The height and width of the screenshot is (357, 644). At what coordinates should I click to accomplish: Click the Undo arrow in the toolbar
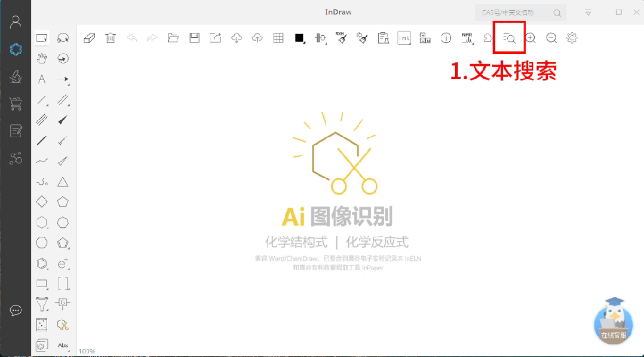click(x=131, y=38)
